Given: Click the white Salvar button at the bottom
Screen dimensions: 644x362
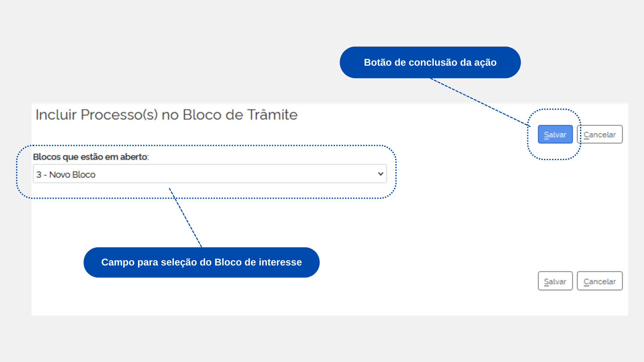Looking at the screenshot, I should pyautogui.click(x=555, y=281).
